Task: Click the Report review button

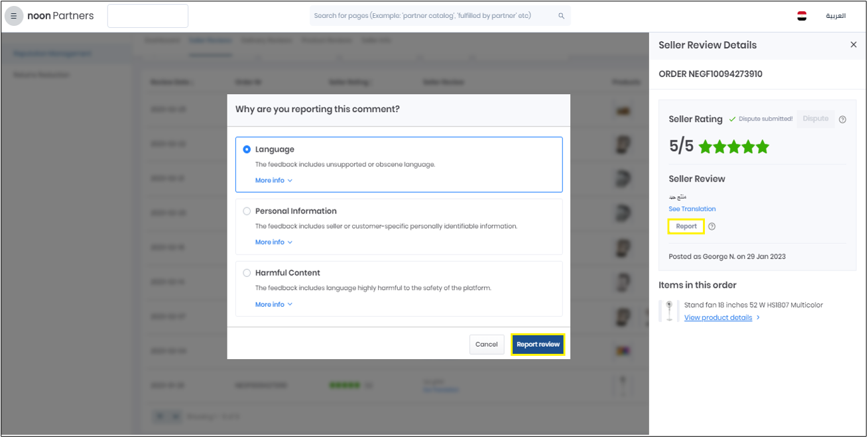Action: (538, 345)
